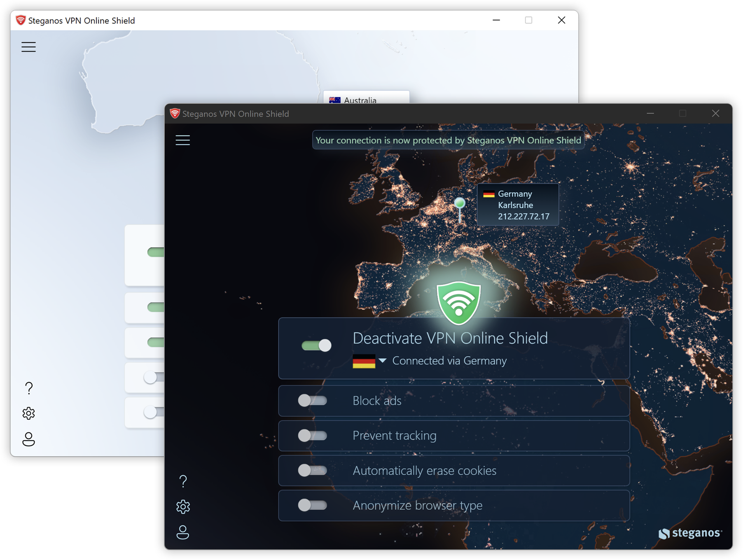Turn on Anonymize browser type switch

(x=313, y=505)
